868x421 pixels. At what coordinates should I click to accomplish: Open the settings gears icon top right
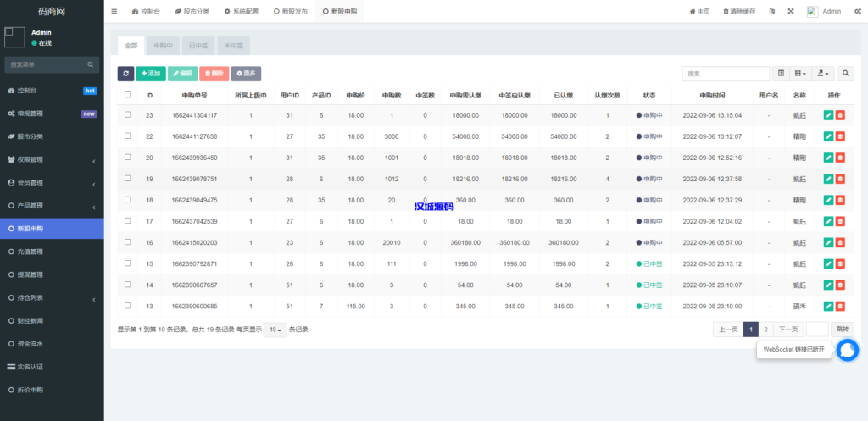tap(857, 11)
